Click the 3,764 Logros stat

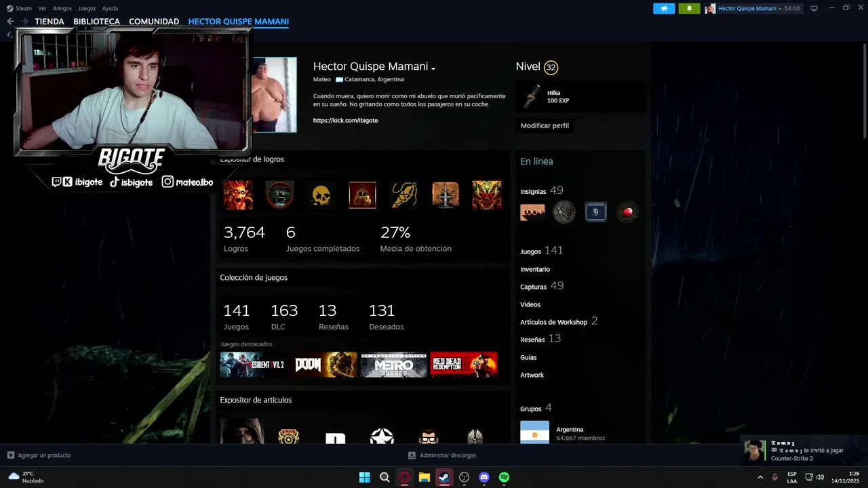point(244,239)
